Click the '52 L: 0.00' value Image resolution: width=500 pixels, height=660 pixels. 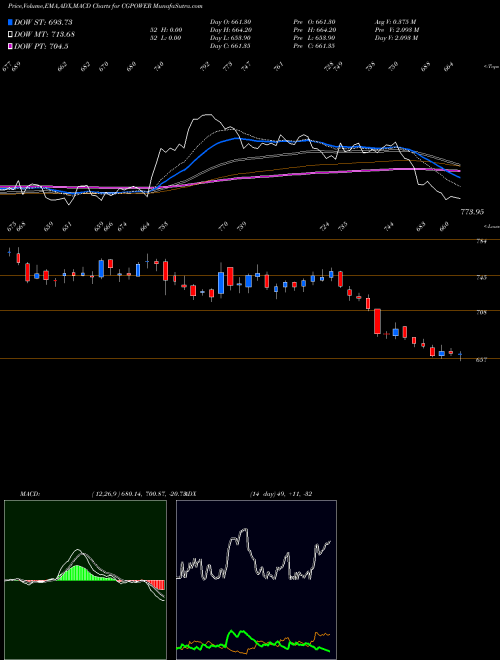pos(166,38)
